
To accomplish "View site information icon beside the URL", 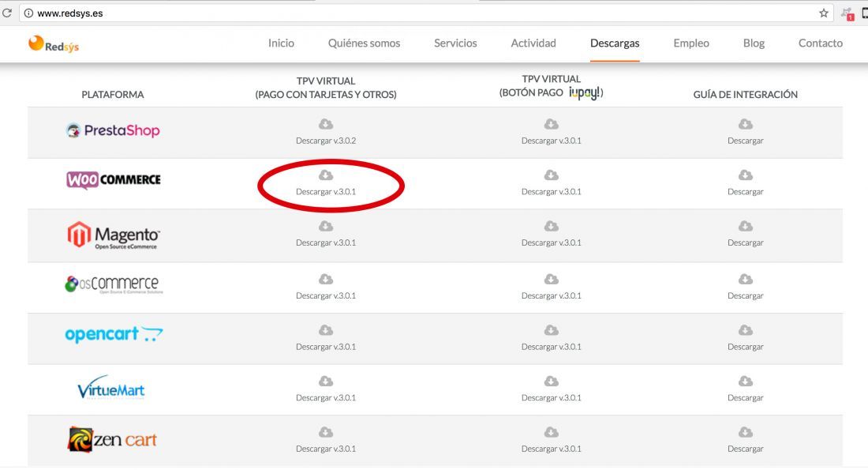I will tap(28, 13).
